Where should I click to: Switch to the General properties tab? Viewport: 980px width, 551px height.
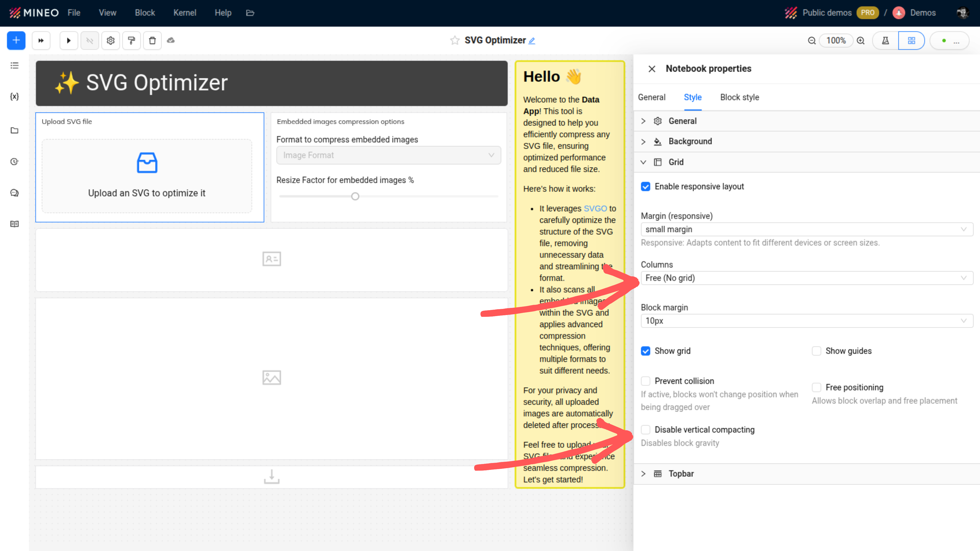coord(652,97)
